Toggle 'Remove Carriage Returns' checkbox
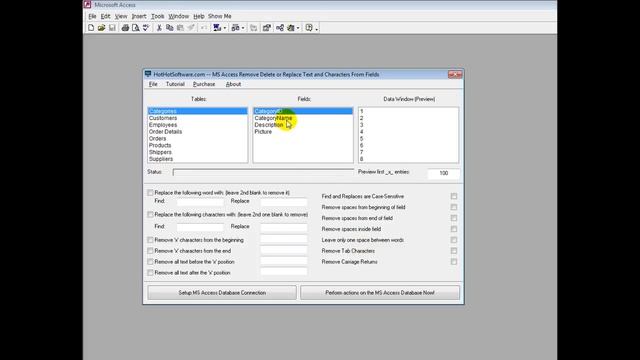Viewport: 640px width, 360px height. tap(454, 262)
